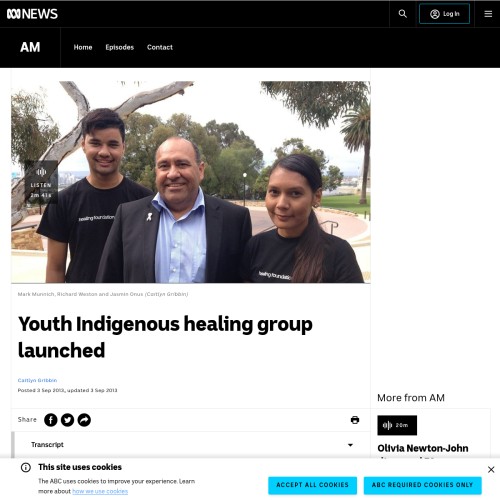Open the hamburger menu icon
Screen dimensions: 500x500
point(488,14)
